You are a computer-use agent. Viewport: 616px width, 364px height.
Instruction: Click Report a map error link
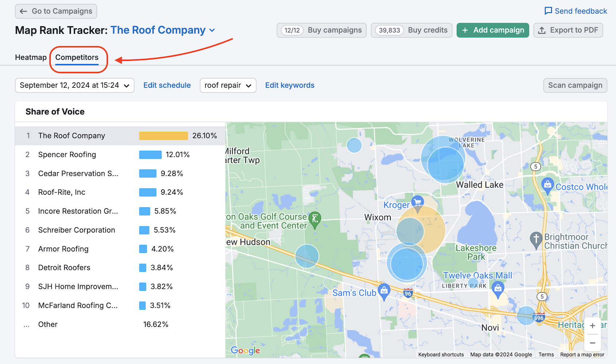pyautogui.click(x=582, y=355)
